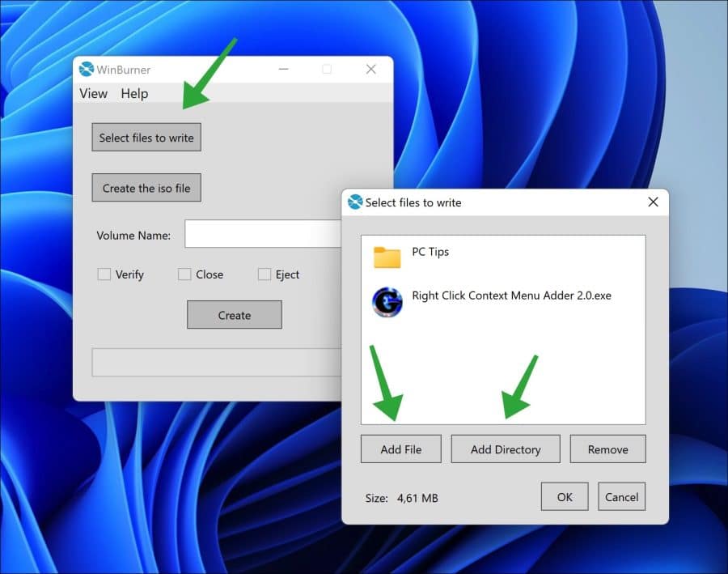728x574 pixels.
Task: Click the Remove button
Action: 607,449
